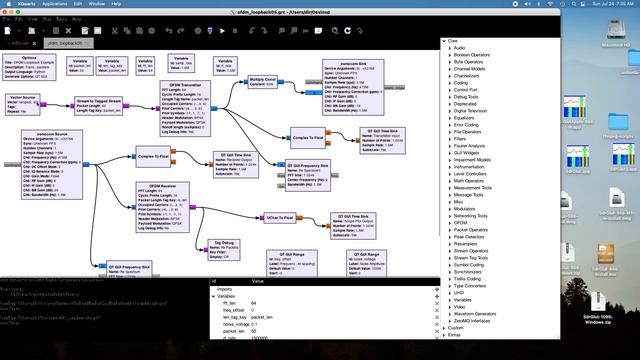Screen dimensions: 640x360
Task: Select the Tag Debug block
Action: pos(224,250)
